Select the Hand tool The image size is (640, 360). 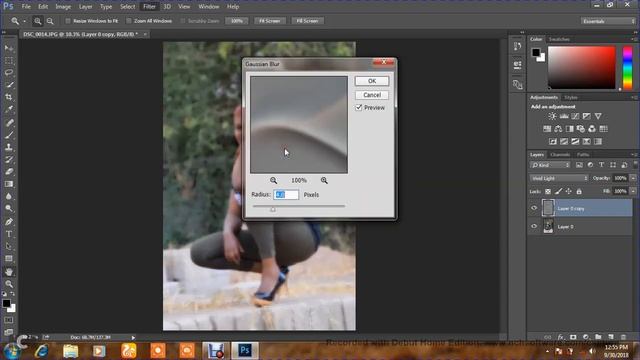pos(9,272)
